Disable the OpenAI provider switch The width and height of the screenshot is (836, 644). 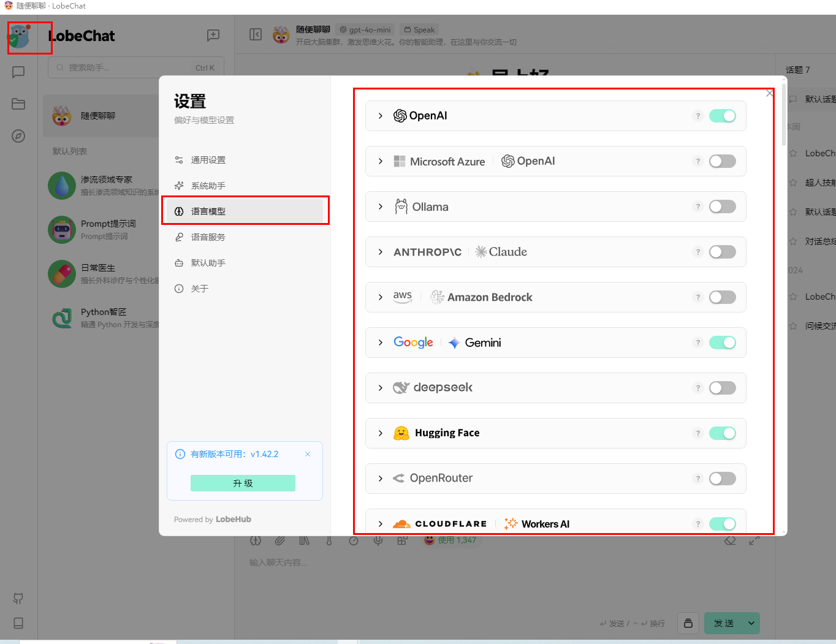point(723,116)
